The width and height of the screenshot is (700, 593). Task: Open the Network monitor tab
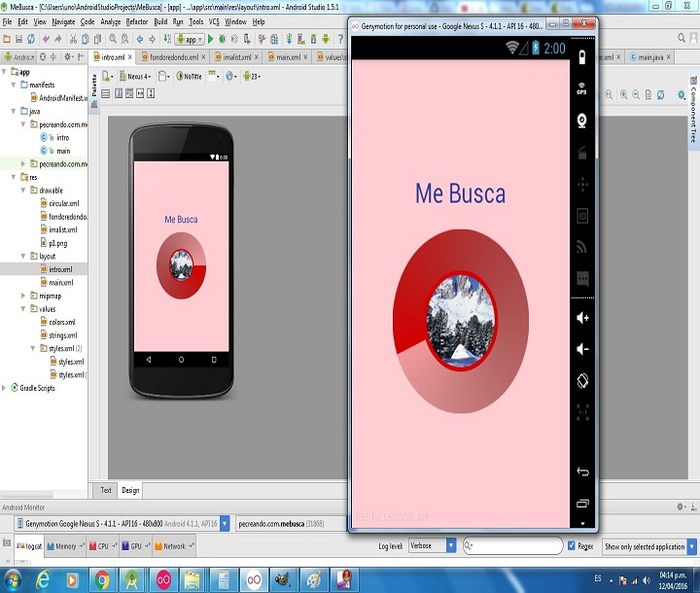[174, 546]
